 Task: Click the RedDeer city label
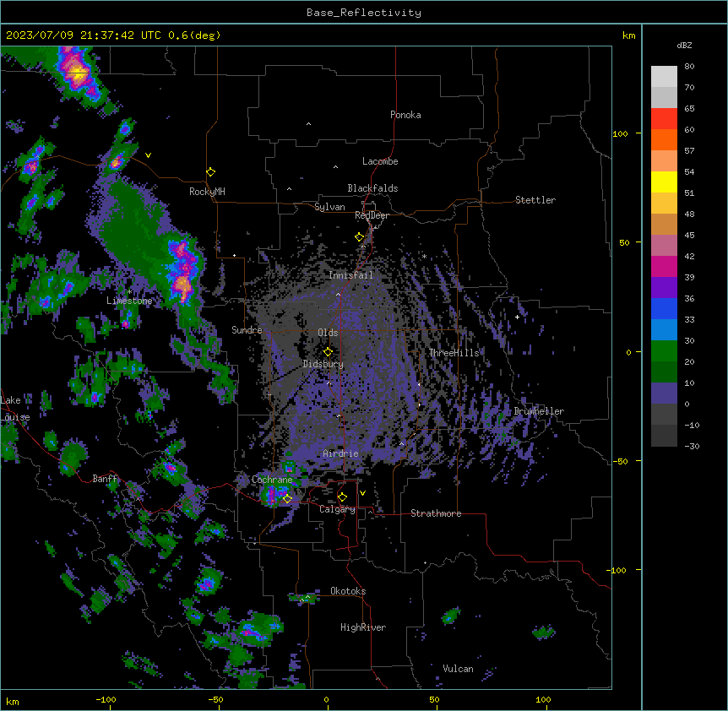[372, 215]
